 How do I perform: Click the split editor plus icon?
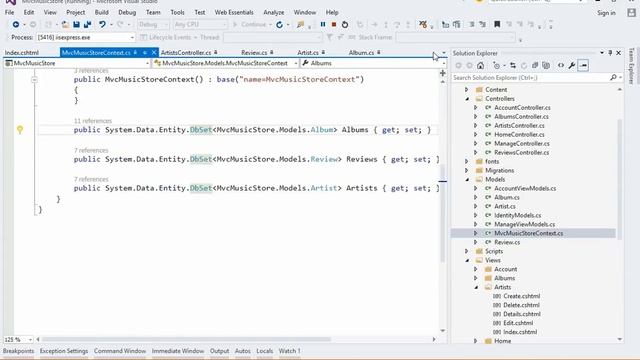(442, 73)
